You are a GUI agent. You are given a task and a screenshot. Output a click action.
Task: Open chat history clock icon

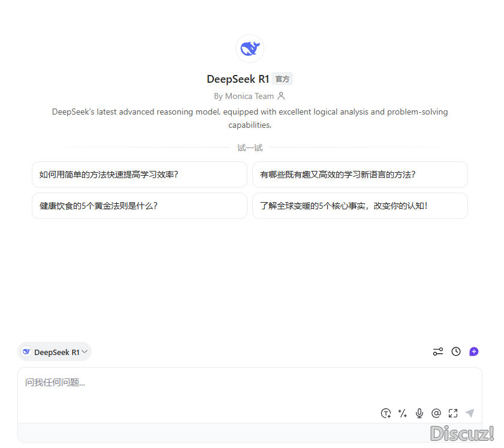[x=456, y=351]
